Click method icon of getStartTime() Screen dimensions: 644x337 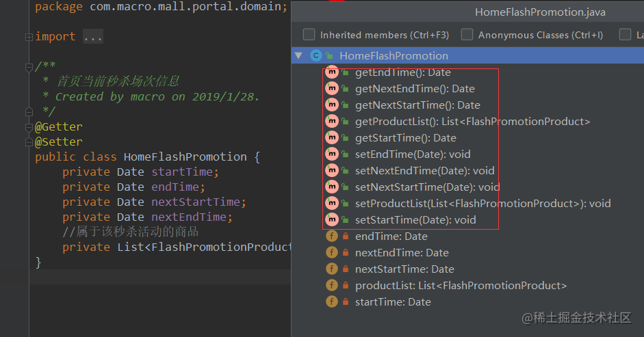[x=331, y=137]
